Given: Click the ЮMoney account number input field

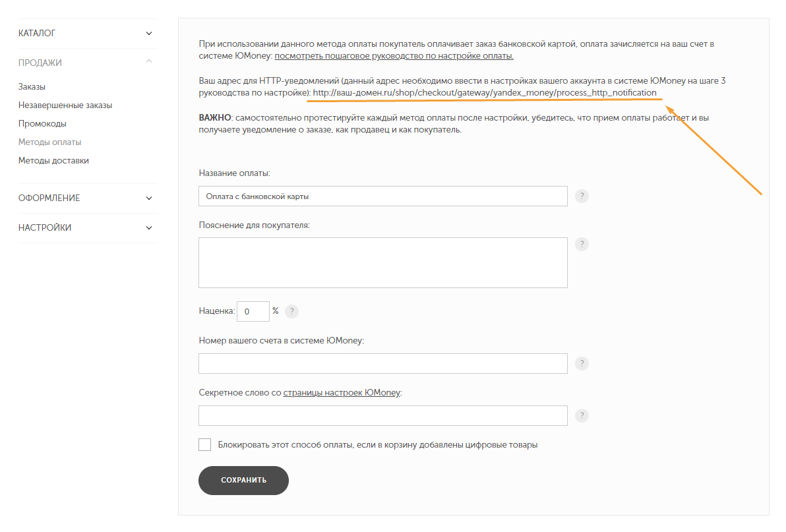Looking at the screenshot, I should coord(382,364).
